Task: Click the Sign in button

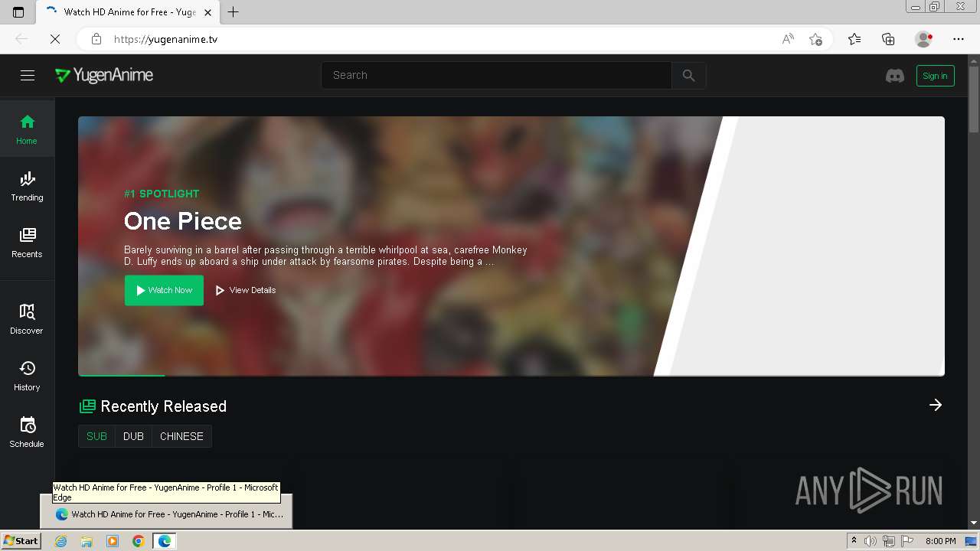Action: 935,76
